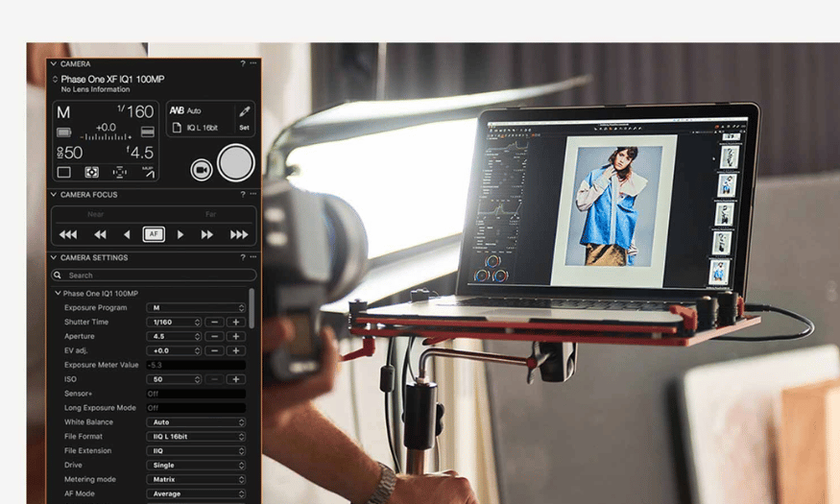
Task: Click the storage card icon beside the exposure scale
Action: [x=147, y=132]
